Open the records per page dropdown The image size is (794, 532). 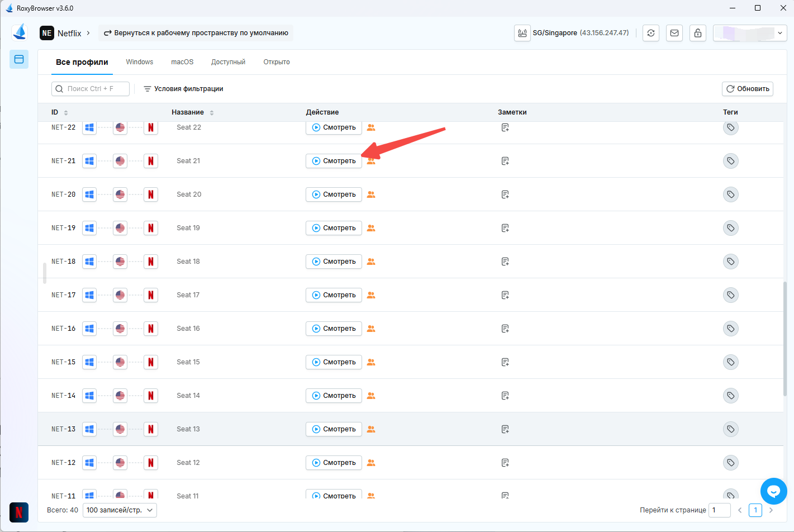120,510
